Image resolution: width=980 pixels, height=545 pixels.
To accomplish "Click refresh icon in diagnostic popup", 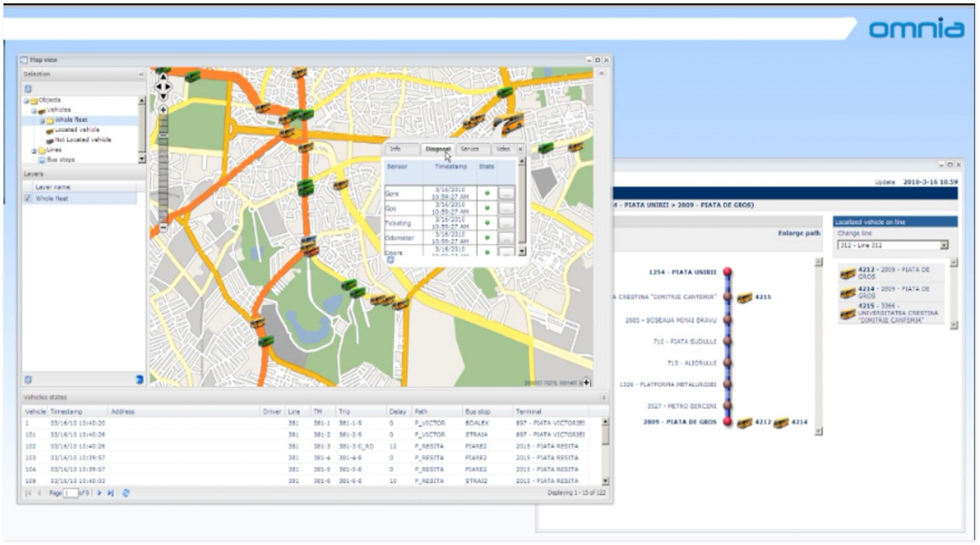I will click(x=390, y=260).
